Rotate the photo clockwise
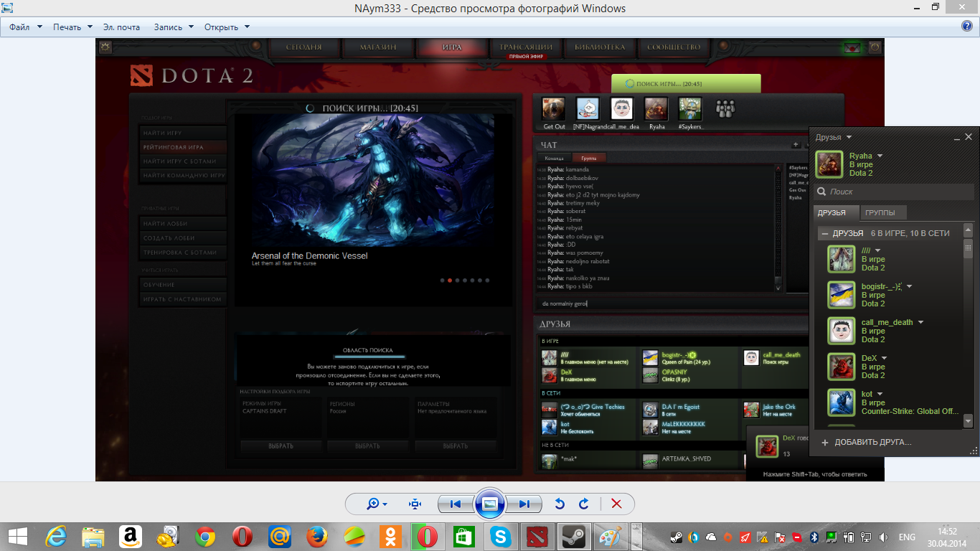Image resolution: width=980 pixels, height=551 pixels. click(584, 504)
